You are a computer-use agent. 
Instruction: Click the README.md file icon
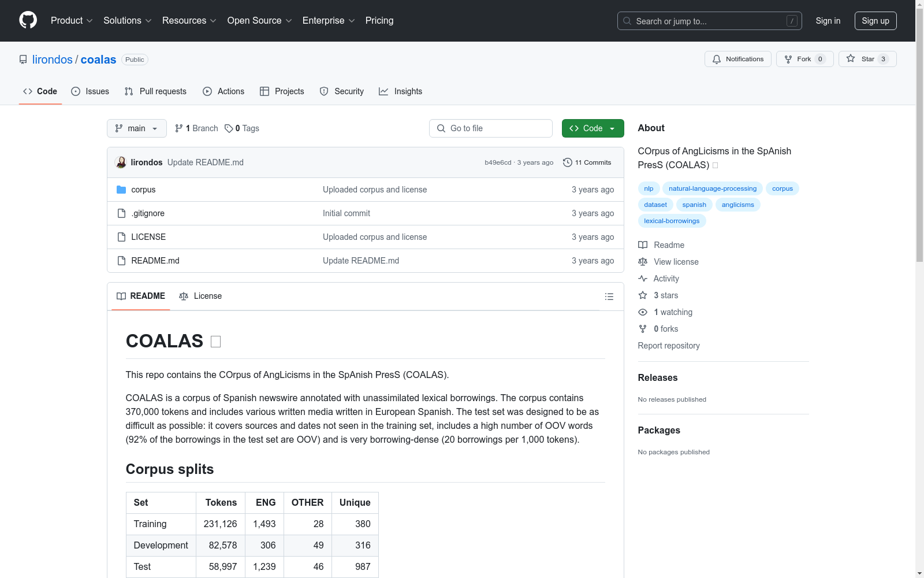(x=121, y=261)
